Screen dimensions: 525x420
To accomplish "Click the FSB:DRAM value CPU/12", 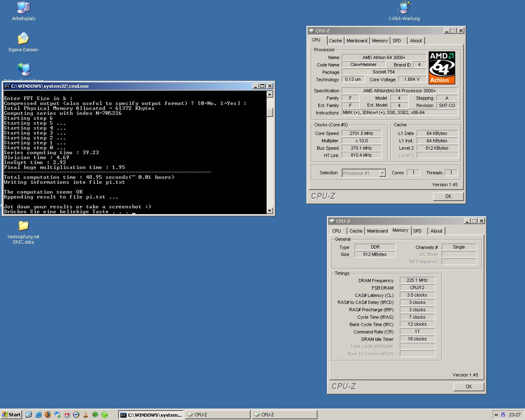I will tap(417, 288).
